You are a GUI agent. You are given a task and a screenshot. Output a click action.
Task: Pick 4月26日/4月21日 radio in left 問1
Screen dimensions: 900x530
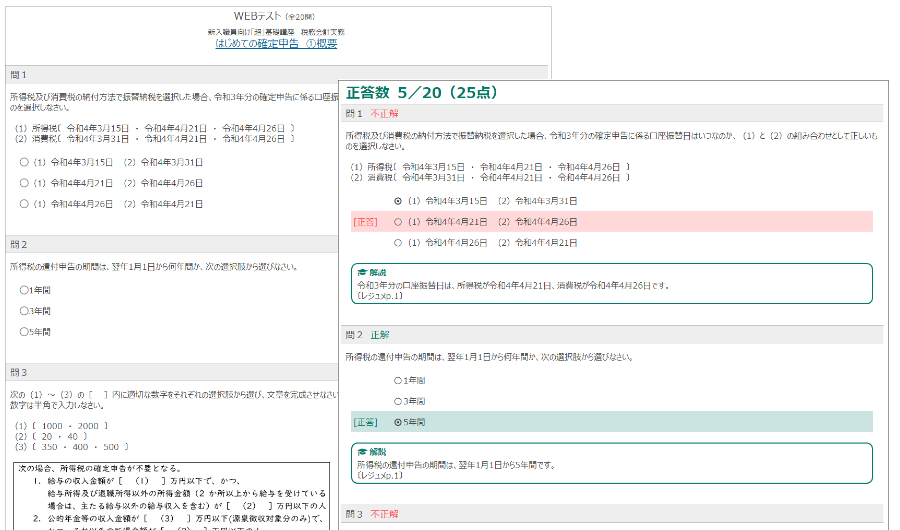pos(24,204)
